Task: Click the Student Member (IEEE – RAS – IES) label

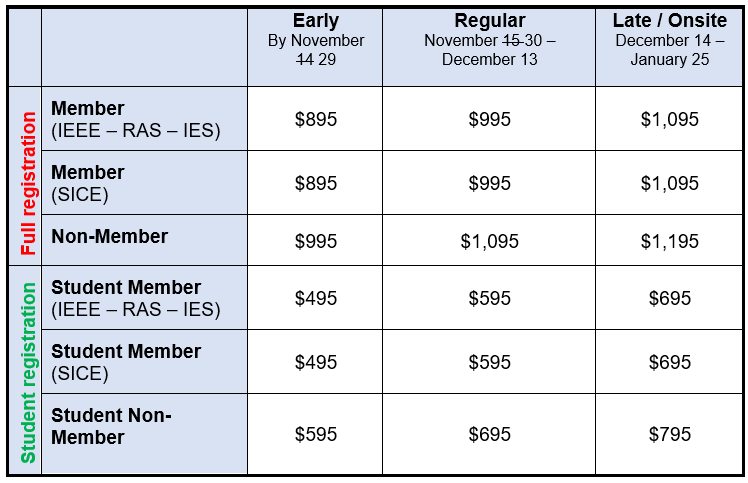Action: pos(135,298)
